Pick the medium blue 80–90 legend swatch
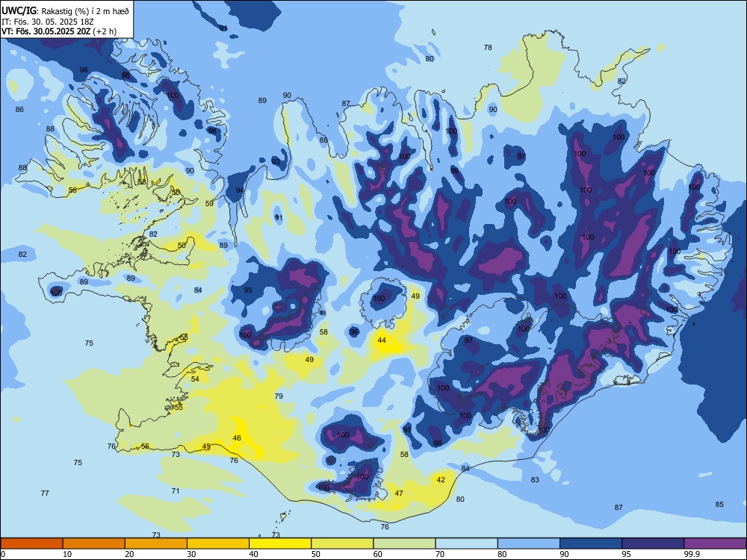 click(529, 544)
